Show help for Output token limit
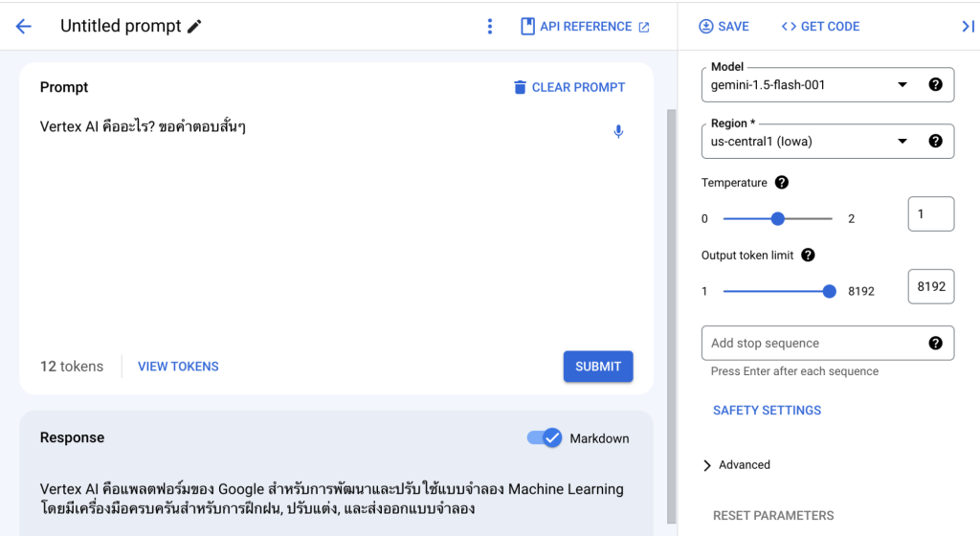 (808, 255)
